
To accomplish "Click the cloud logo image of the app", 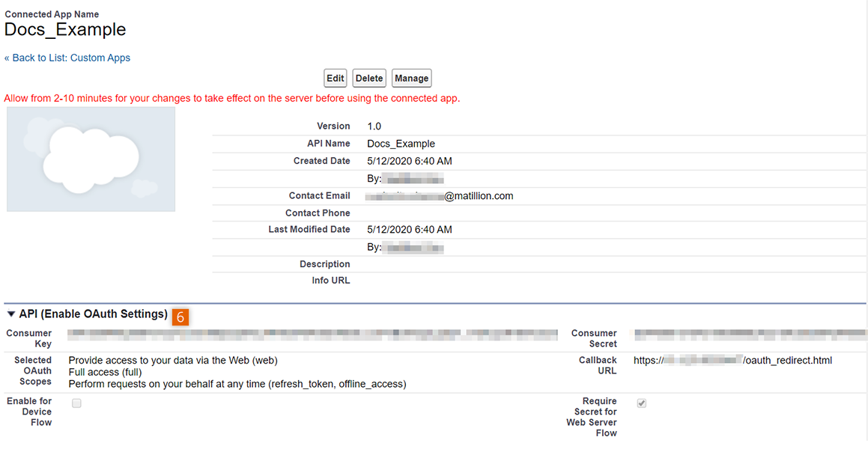I will point(91,159).
